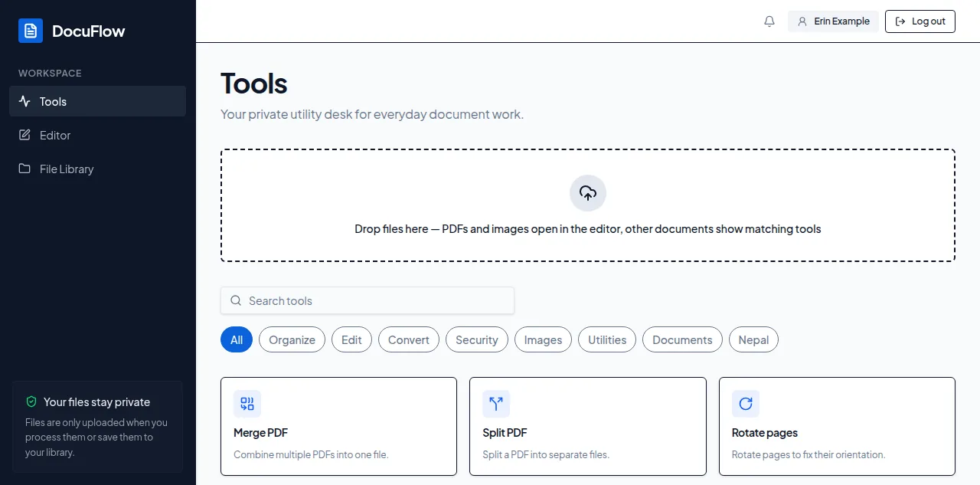The width and height of the screenshot is (980, 485).
Task: Click the file drop zone area
Action: click(588, 205)
